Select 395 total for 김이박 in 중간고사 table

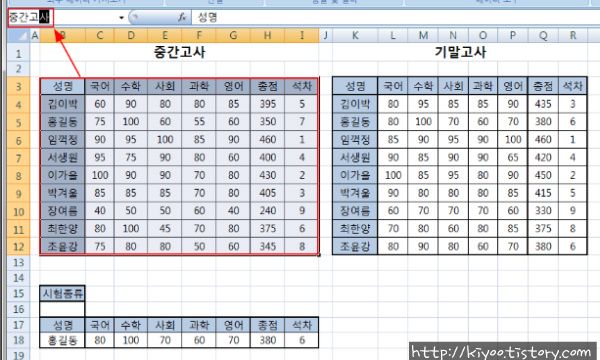pyautogui.click(x=267, y=104)
